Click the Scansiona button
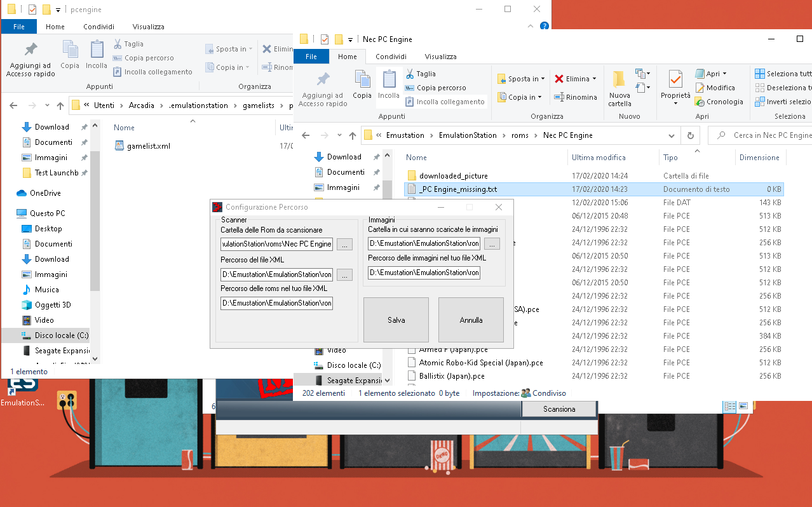This screenshot has width=812, height=507. tap(559, 409)
